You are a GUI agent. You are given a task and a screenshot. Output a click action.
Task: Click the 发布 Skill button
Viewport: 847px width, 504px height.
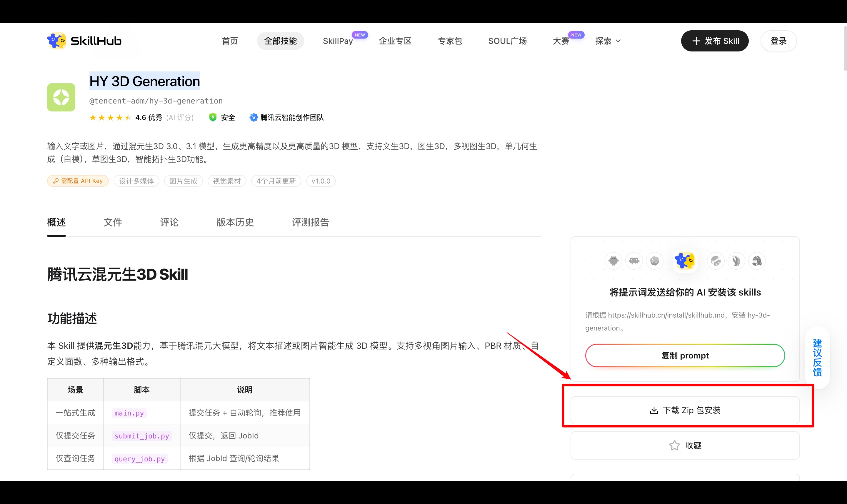coord(715,41)
